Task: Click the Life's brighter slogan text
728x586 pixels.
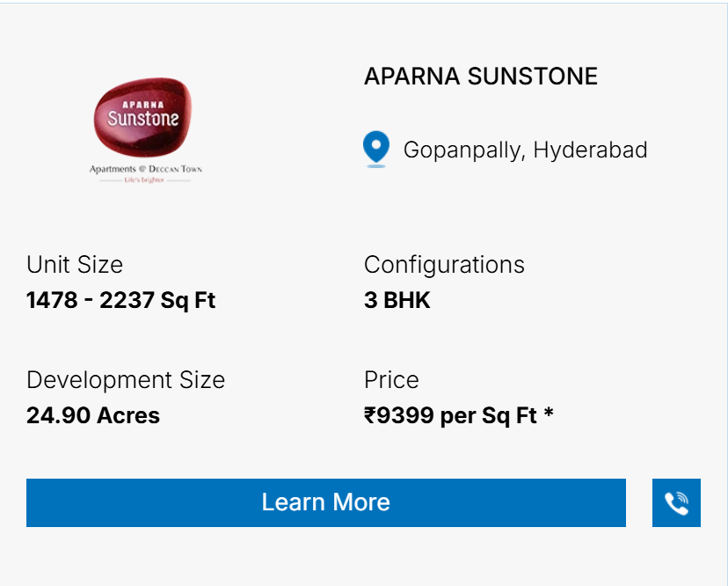Action: coord(144,180)
